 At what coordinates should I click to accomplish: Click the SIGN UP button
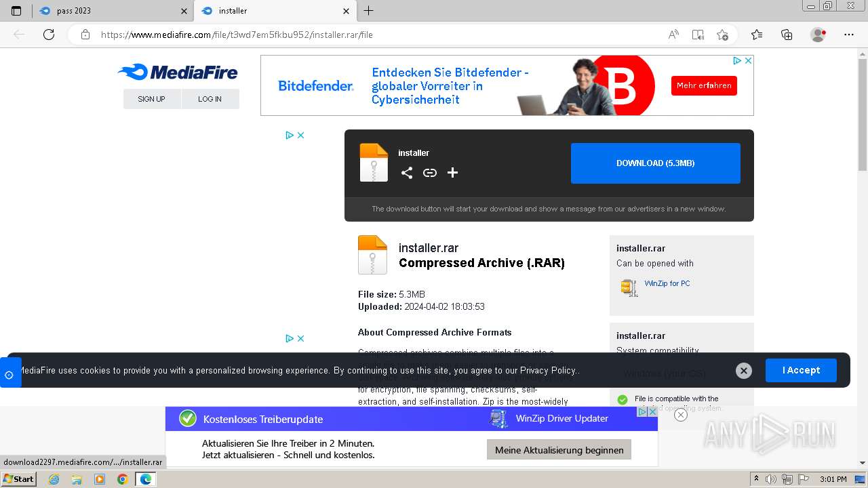click(152, 99)
